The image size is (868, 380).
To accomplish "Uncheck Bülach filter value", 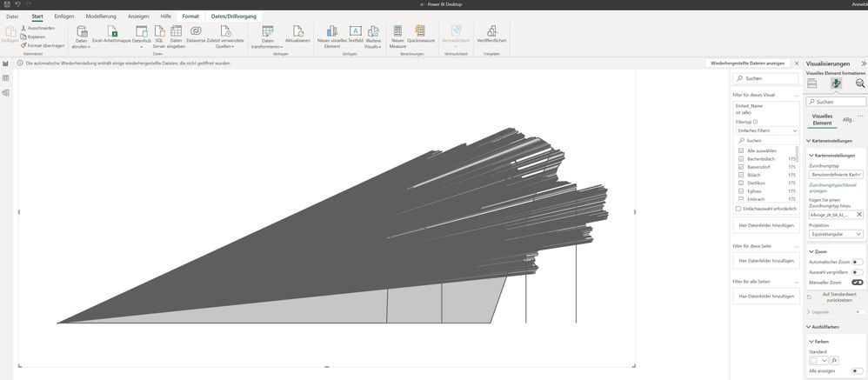I will 741,175.
